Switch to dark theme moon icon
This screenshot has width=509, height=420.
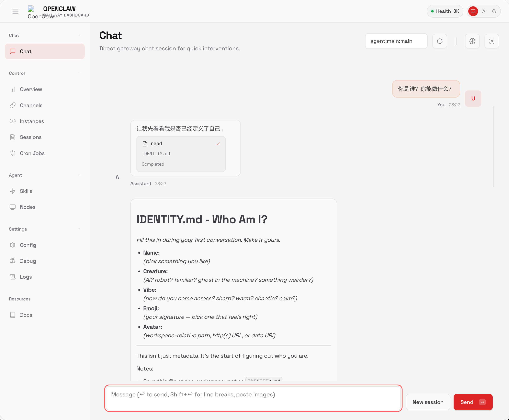tap(494, 11)
